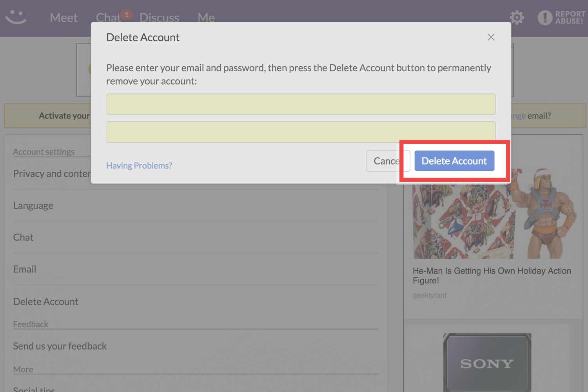
Task: Click the smiley face site logo
Action: [x=16, y=17]
